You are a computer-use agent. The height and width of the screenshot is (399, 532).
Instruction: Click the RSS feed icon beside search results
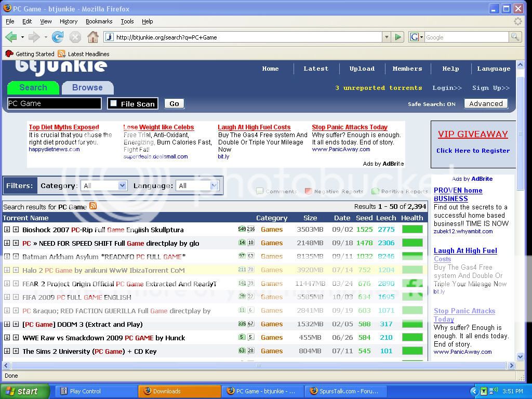click(x=93, y=206)
